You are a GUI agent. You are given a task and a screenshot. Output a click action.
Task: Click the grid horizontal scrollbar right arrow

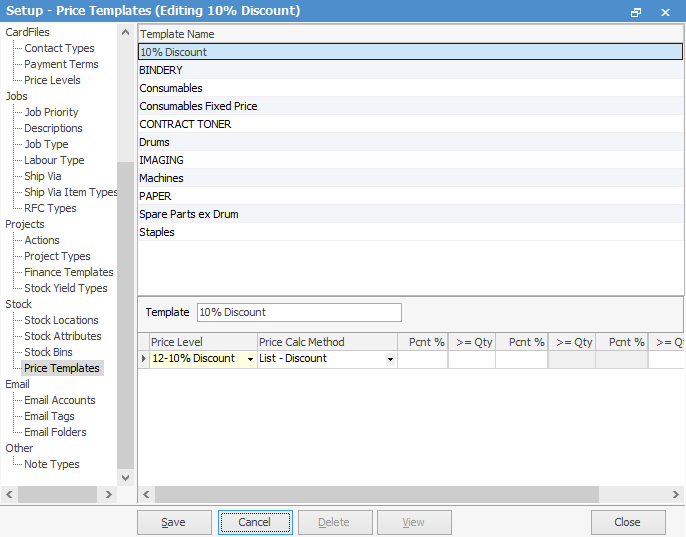tap(677, 495)
